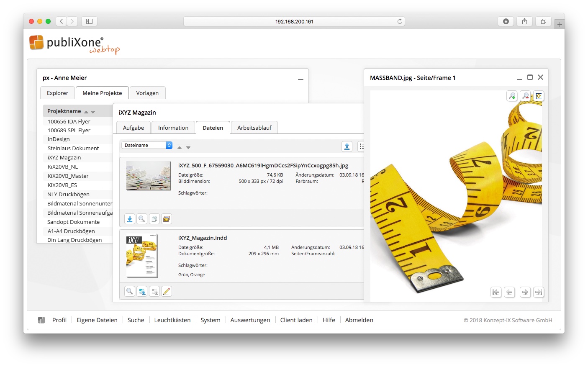The image size is (588, 367).
Task: Click the publiXone webtop logo
Action: [x=74, y=44]
